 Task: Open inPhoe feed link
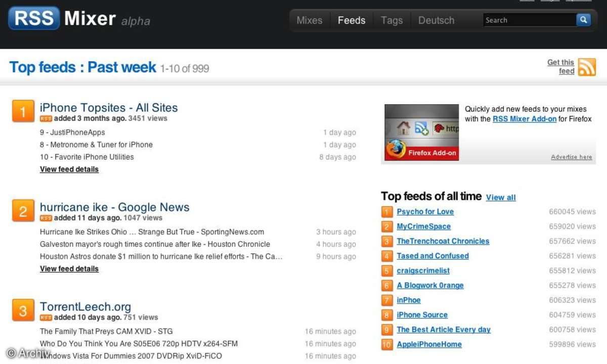pos(408,300)
